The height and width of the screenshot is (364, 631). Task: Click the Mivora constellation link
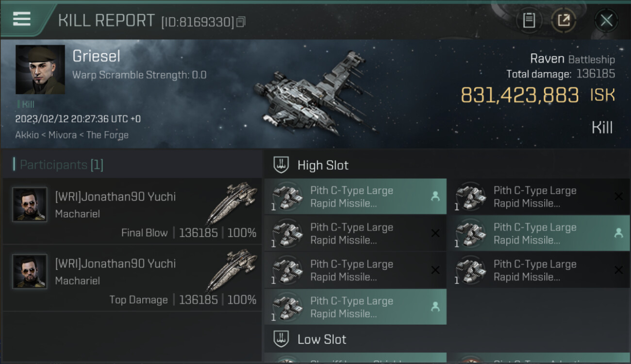click(62, 135)
